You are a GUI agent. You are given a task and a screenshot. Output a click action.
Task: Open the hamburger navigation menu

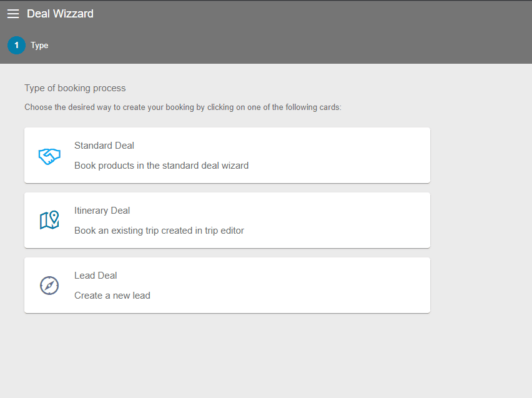pos(13,14)
